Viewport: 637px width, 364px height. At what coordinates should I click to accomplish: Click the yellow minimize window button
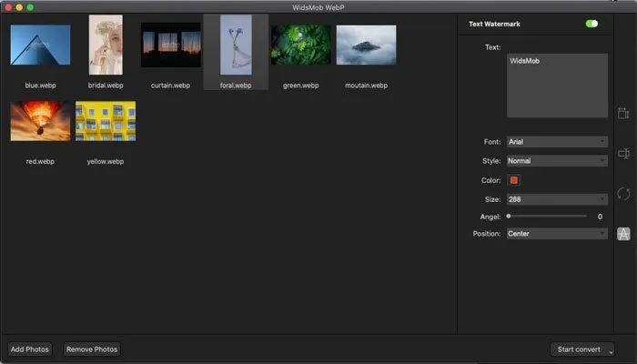pyautogui.click(x=19, y=7)
